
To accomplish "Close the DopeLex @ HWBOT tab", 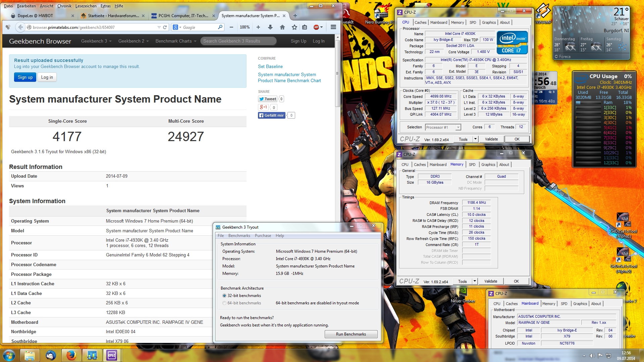I will [x=73, y=15].
